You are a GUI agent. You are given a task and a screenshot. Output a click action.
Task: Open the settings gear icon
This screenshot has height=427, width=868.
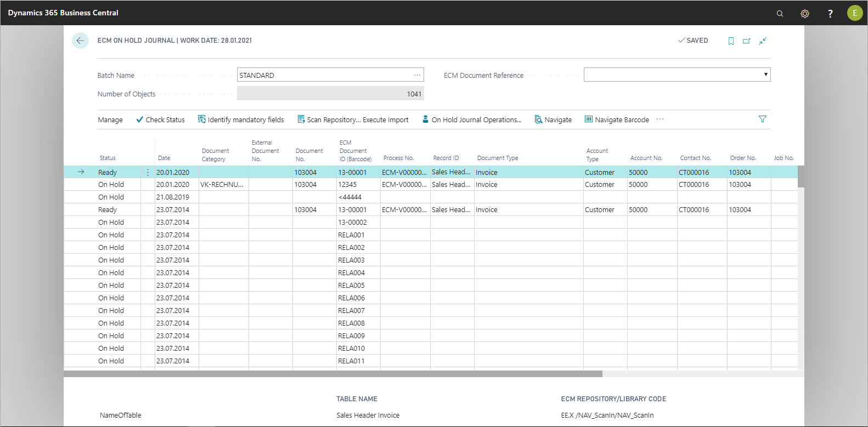pos(805,13)
